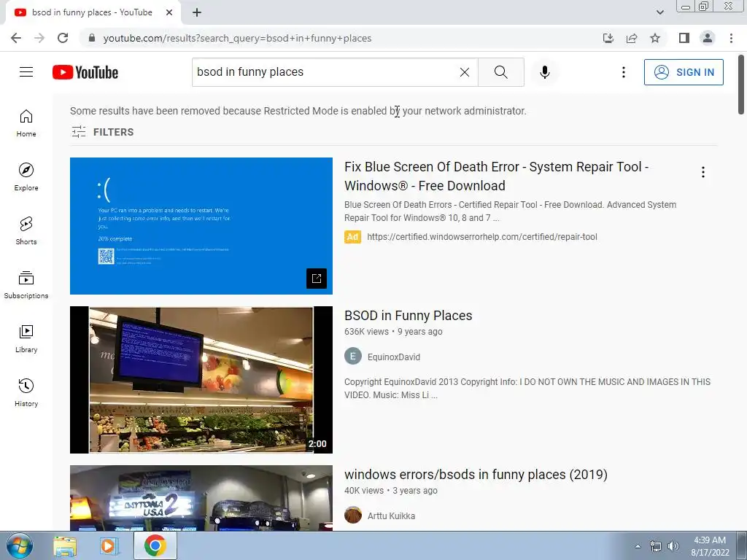
Task: Open a new browser tab
Action: (197, 12)
